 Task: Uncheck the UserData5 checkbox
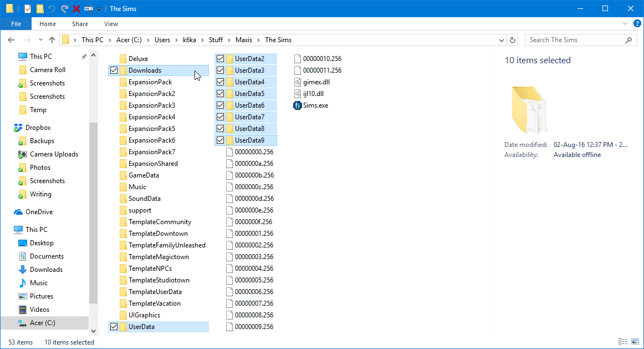[220, 94]
